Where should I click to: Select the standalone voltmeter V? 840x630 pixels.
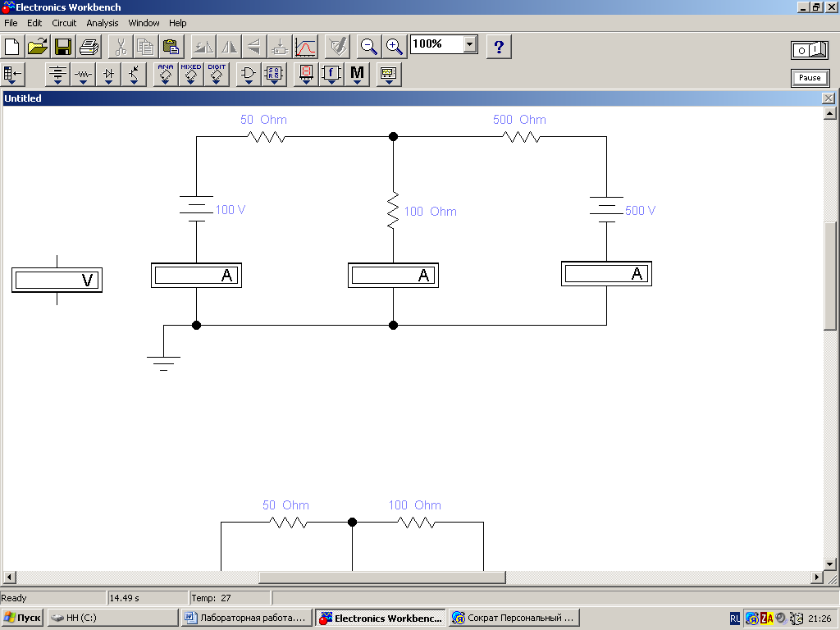(x=57, y=281)
